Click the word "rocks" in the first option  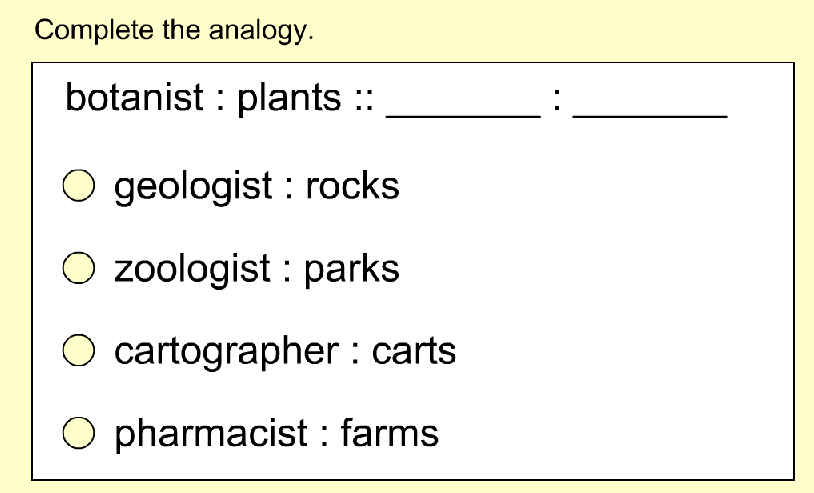point(352,185)
